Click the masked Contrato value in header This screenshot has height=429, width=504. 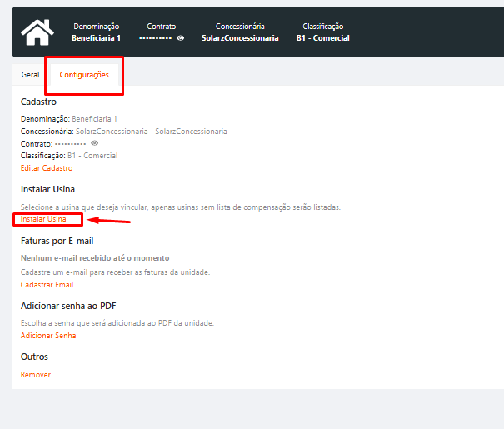[x=155, y=38]
